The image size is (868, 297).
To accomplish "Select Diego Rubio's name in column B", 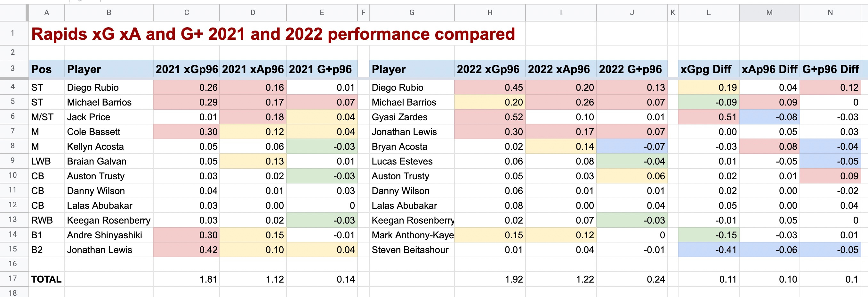I will [x=108, y=88].
